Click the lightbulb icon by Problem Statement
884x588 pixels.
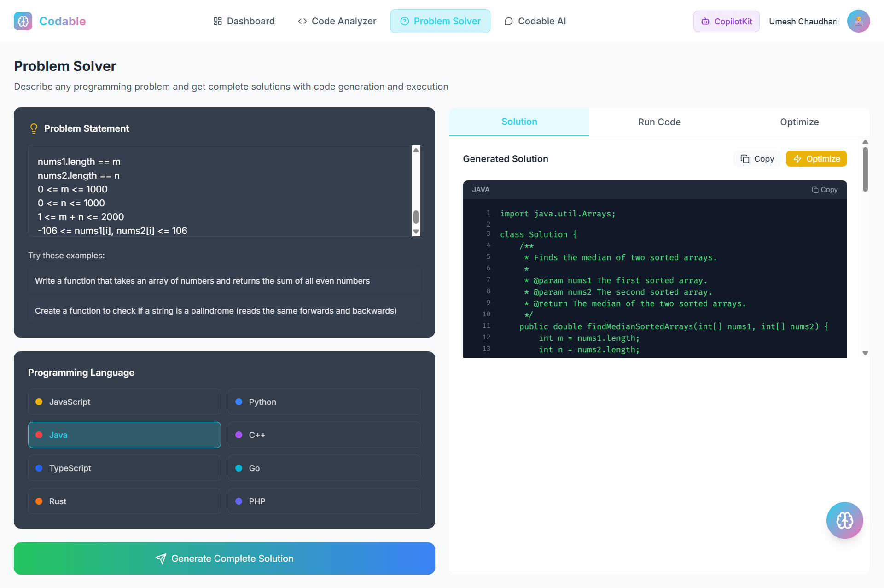tap(34, 128)
